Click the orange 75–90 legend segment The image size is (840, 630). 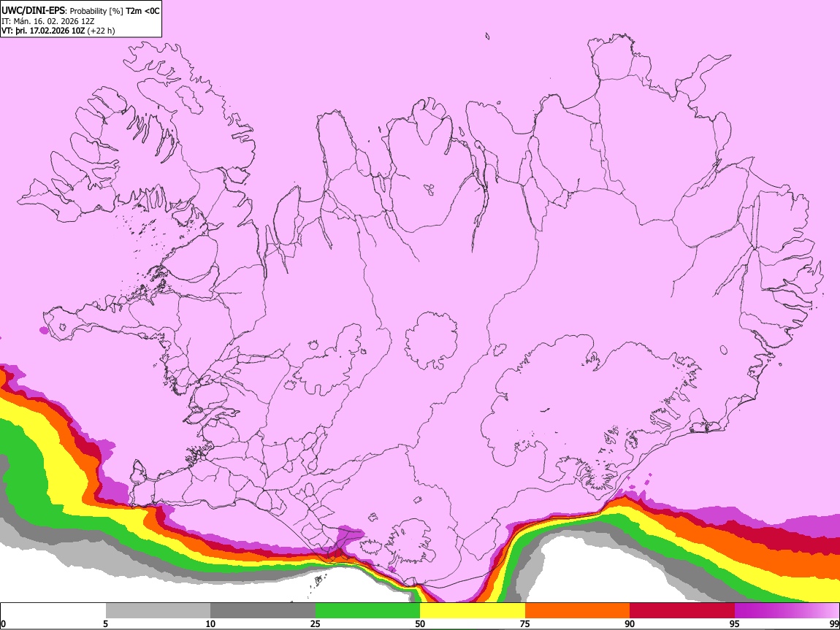tap(577, 610)
